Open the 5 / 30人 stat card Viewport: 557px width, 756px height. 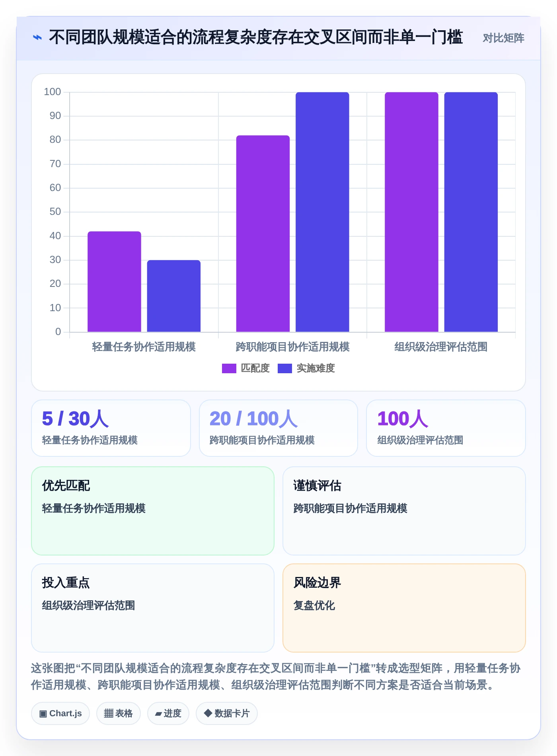111,428
